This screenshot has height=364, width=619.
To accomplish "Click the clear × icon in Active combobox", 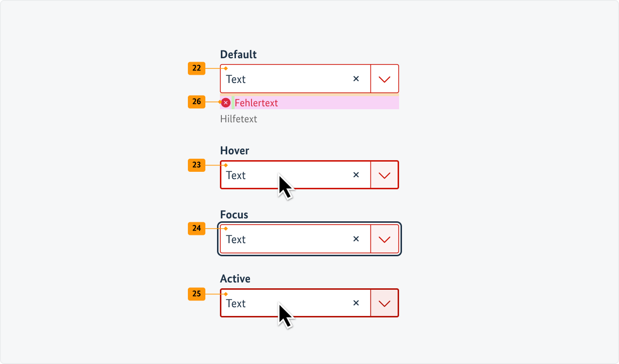I will pyautogui.click(x=356, y=303).
